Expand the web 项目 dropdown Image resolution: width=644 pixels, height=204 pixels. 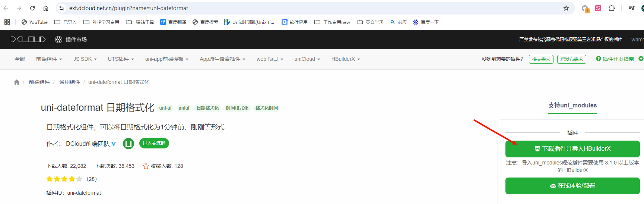[270, 59]
